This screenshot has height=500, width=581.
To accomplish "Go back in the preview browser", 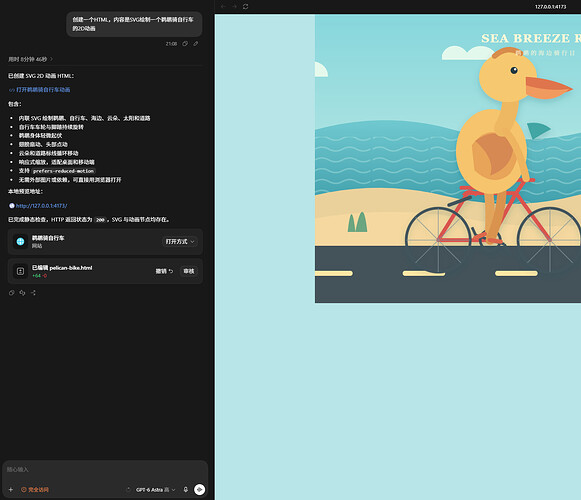I will tap(223, 6).
